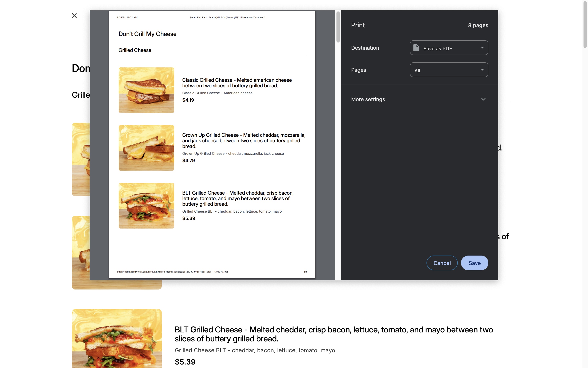588x368 pixels.
Task: Click the $5.39 price on the background page
Action: (x=185, y=362)
